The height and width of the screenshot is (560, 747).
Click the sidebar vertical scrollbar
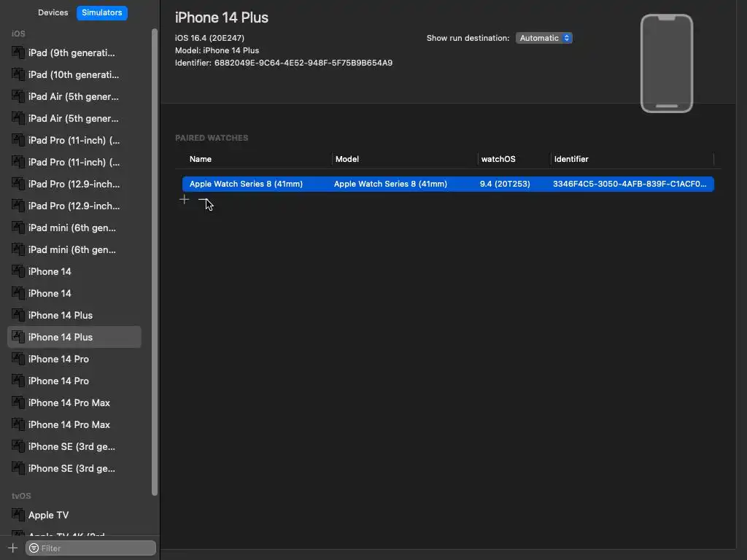(x=155, y=262)
